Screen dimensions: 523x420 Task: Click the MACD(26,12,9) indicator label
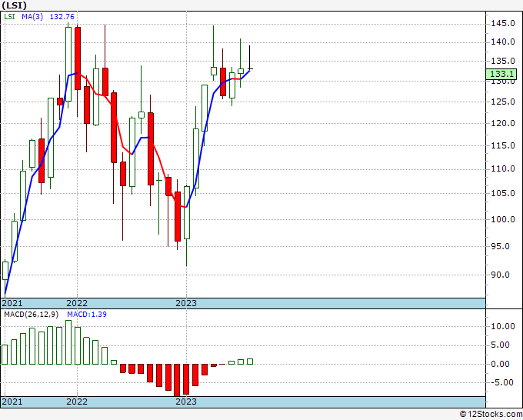pos(31,315)
